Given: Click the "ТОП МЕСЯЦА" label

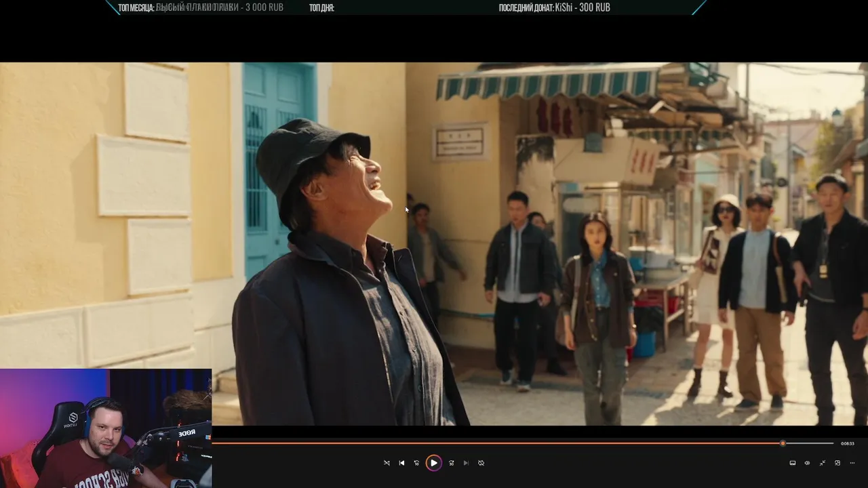Looking at the screenshot, I should point(136,8).
